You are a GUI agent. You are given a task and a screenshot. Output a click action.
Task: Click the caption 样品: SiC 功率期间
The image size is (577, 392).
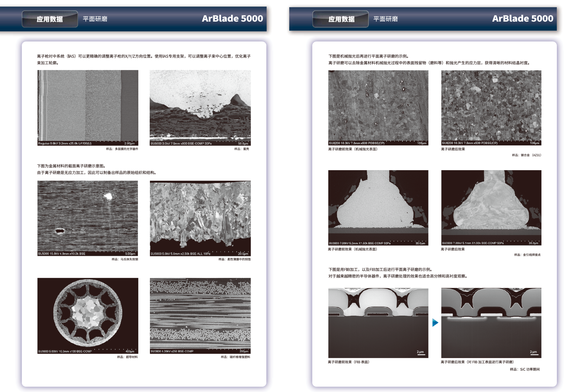coord(525,369)
